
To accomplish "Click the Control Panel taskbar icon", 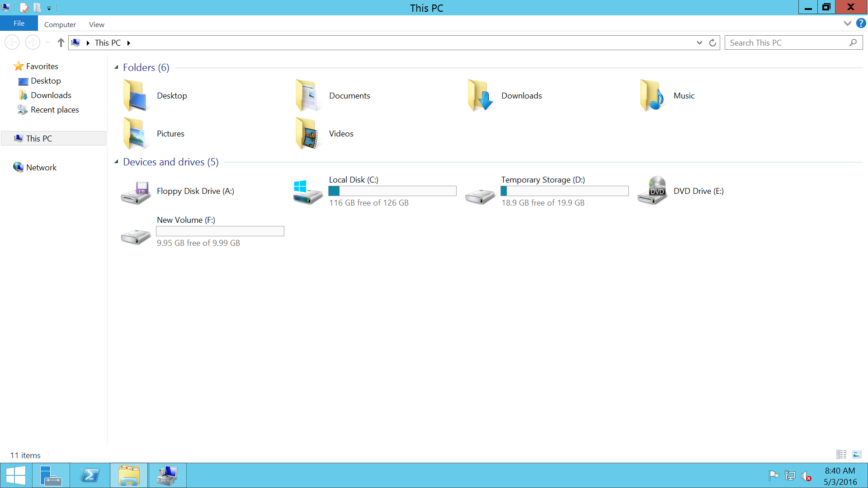I will 168,475.
